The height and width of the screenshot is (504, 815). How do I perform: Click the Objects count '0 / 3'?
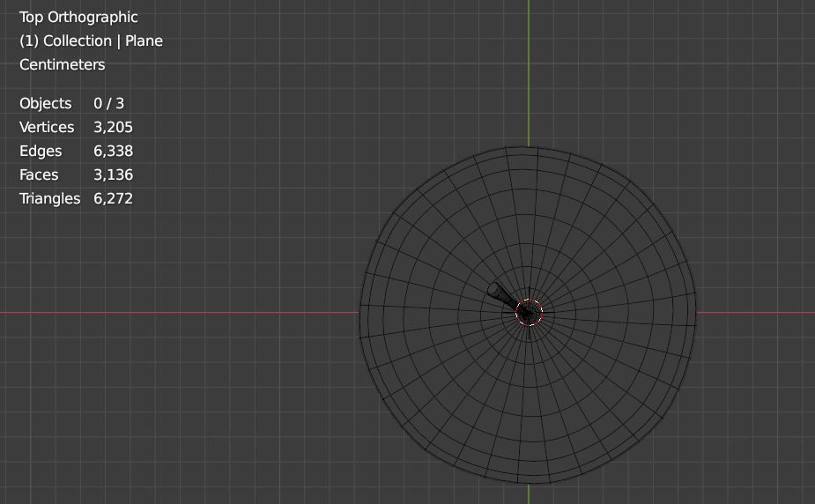tap(108, 103)
